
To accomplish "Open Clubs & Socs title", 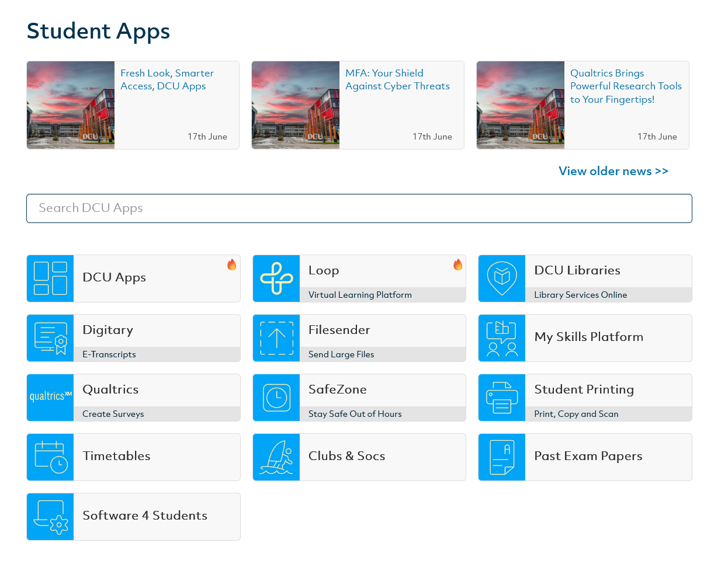I will pyautogui.click(x=347, y=456).
